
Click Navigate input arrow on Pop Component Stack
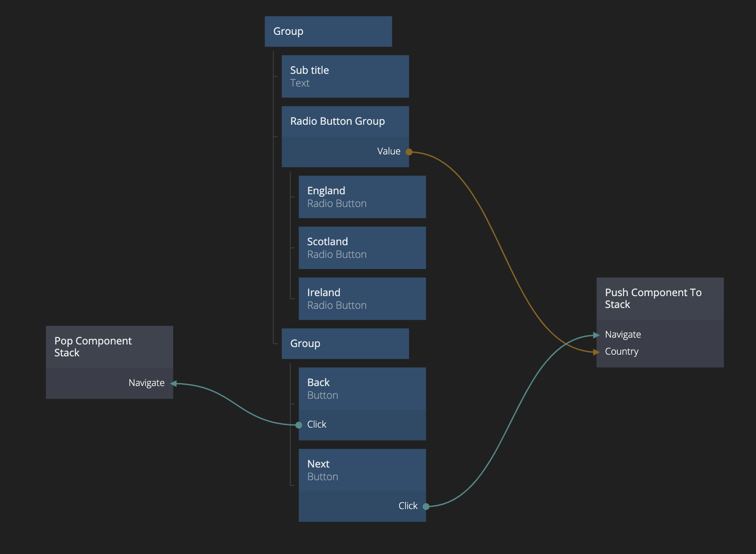173,383
